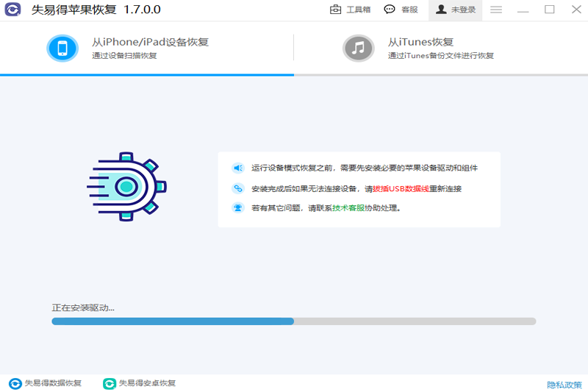Open 失易得安卓恢复 from the footer

pos(140,383)
